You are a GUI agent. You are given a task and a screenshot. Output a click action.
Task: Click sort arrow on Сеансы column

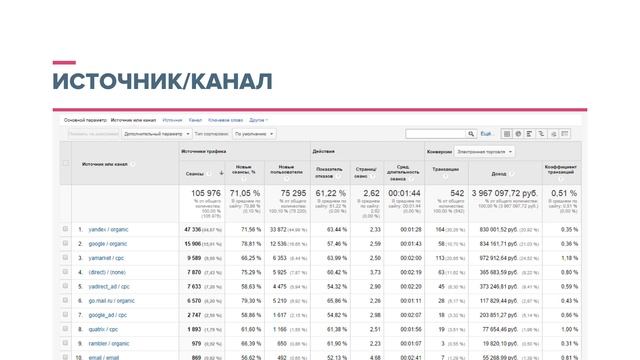coord(221,173)
